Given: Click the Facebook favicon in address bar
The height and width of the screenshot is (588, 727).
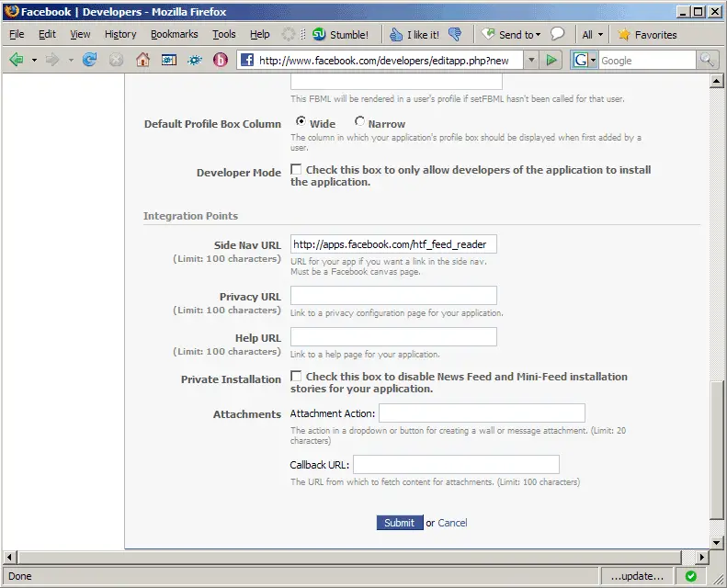Looking at the screenshot, I should tap(247, 60).
